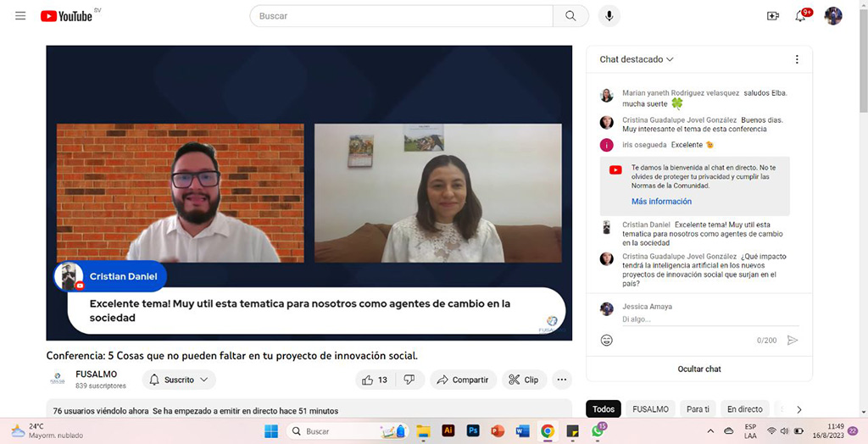Open the notifications bell
The image size is (868, 444).
(800, 16)
